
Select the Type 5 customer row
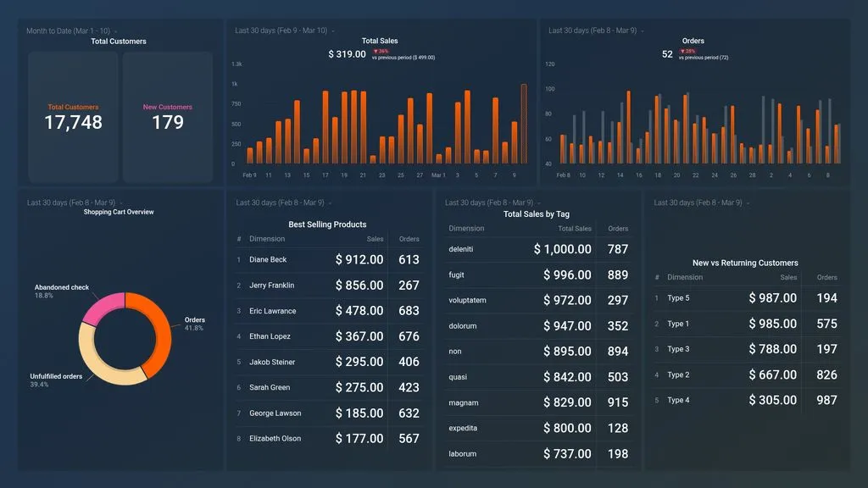coord(747,298)
